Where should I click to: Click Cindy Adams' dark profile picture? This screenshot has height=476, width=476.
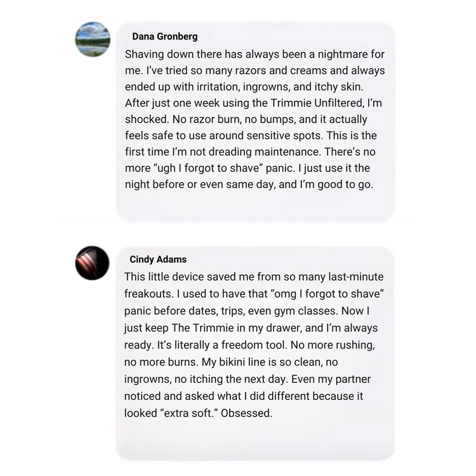click(93, 263)
